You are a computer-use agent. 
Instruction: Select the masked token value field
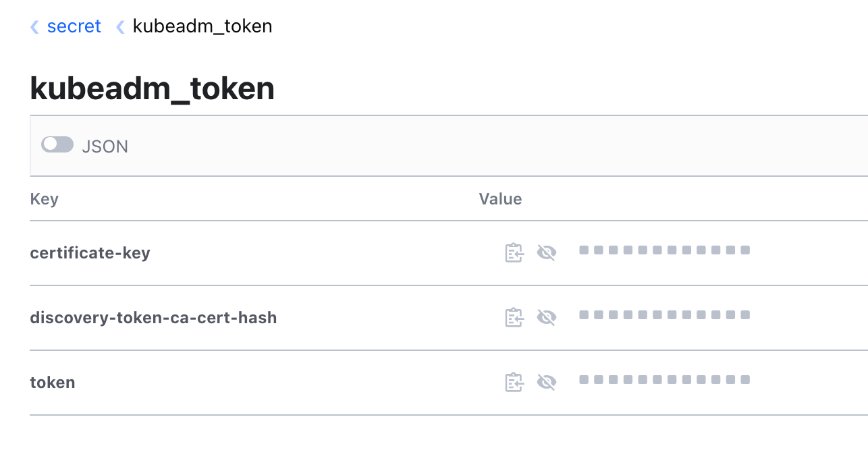663,380
